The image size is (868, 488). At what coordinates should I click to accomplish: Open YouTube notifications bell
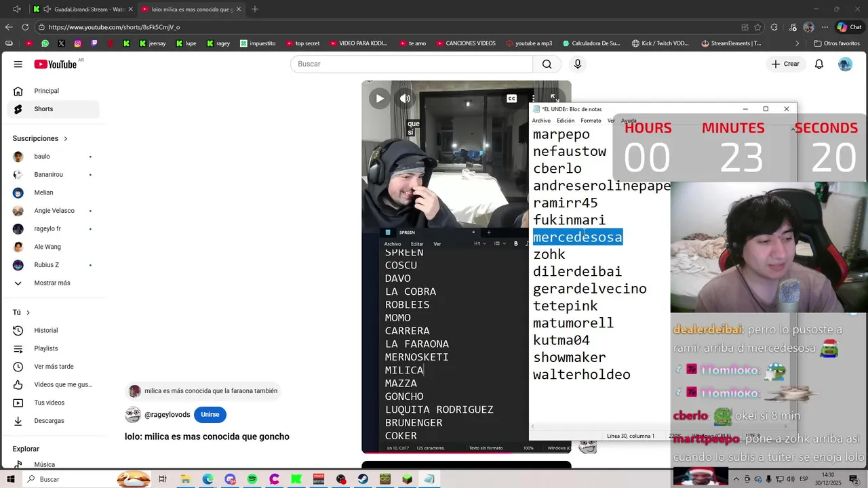pos(819,64)
